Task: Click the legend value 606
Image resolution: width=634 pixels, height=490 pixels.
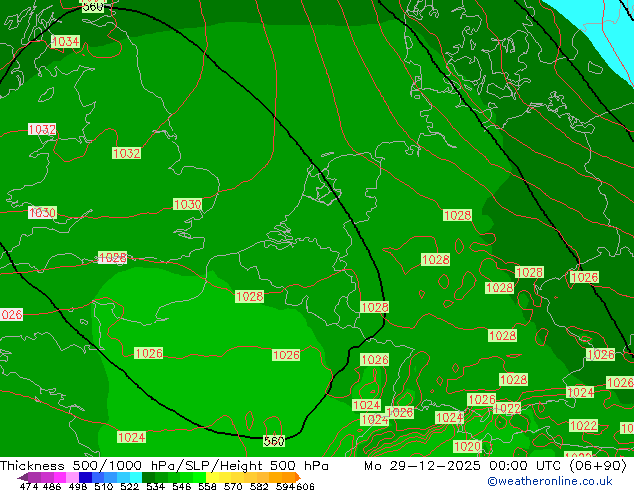Action: (305, 486)
